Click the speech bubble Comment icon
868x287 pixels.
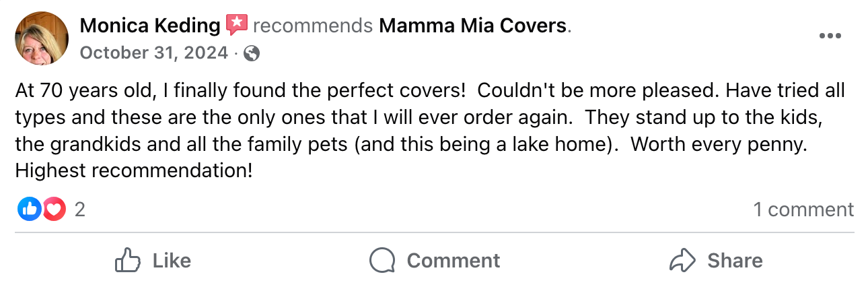(382, 260)
